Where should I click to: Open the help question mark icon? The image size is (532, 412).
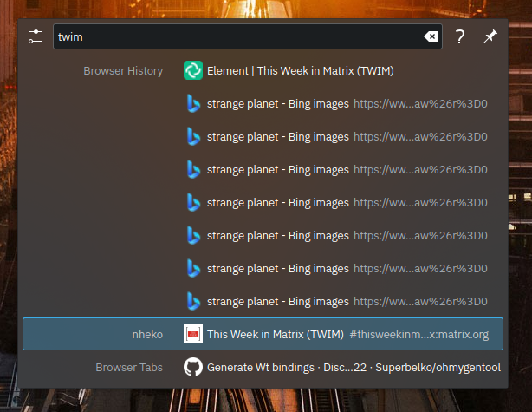coord(460,36)
